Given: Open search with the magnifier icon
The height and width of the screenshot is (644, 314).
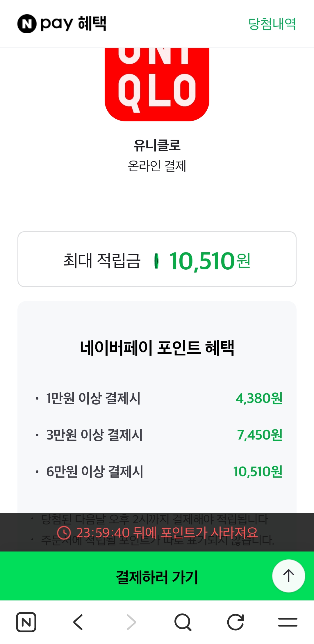Looking at the screenshot, I should point(183,622).
